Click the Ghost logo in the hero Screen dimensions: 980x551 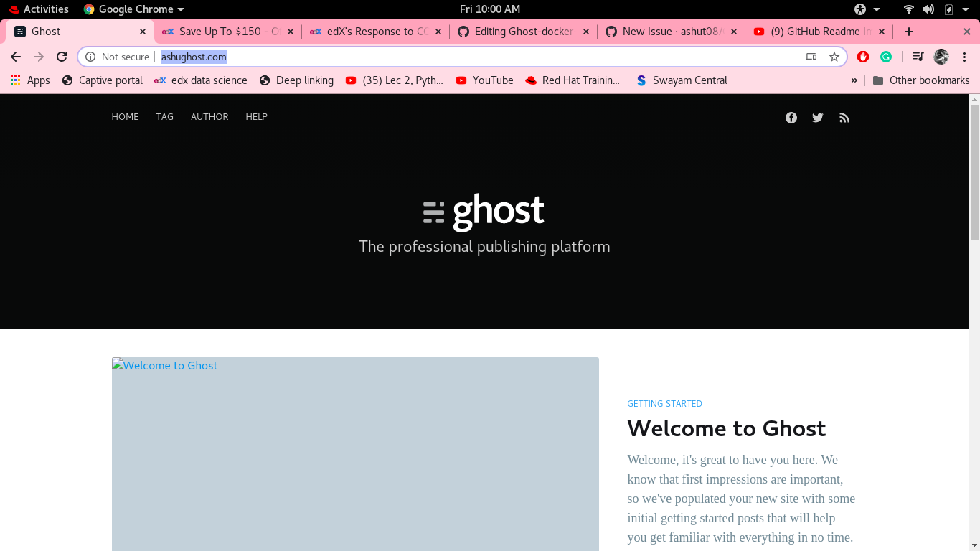pos(484,211)
